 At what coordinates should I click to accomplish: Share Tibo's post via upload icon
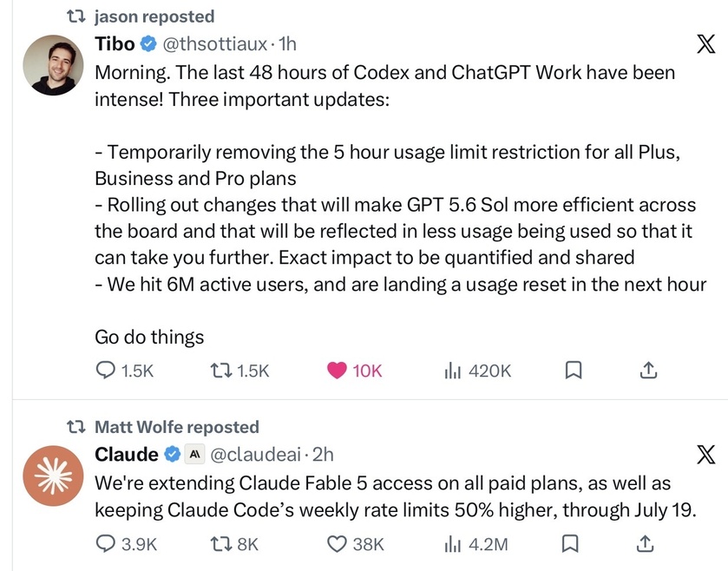coord(648,371)
